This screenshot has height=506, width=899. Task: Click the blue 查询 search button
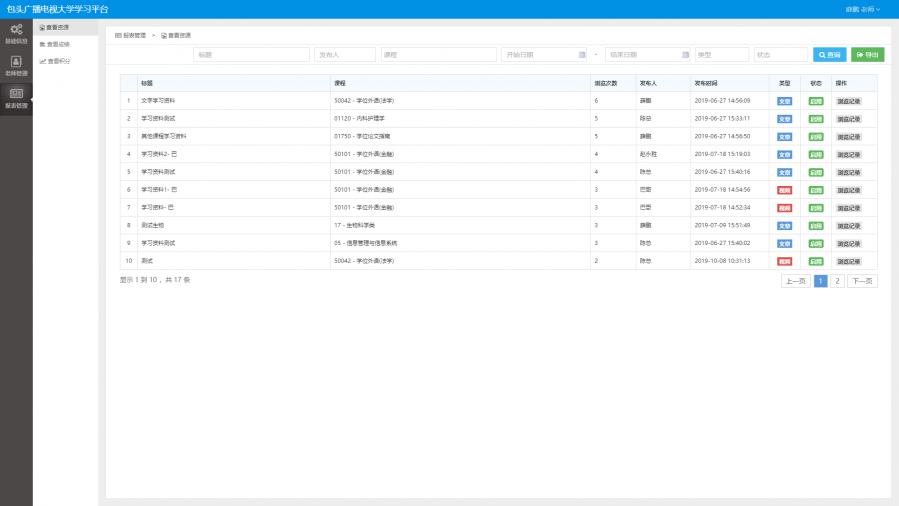point(829,55)
